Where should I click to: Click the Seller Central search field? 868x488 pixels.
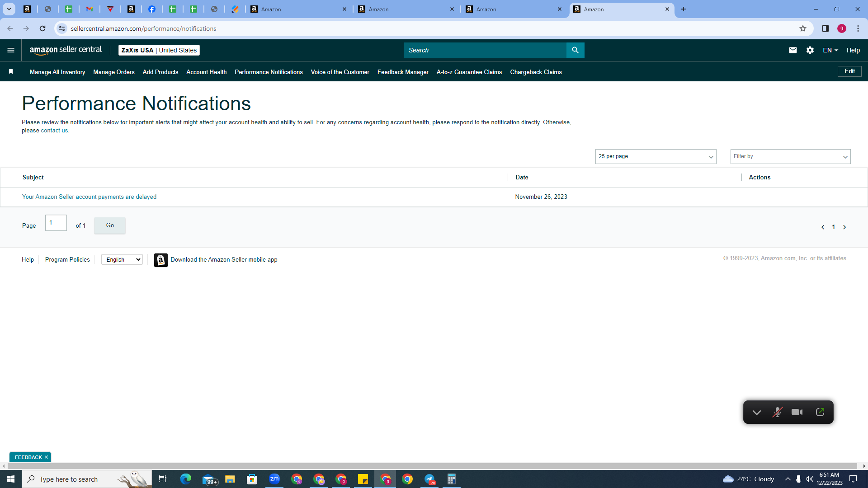[x=485, y=50]
